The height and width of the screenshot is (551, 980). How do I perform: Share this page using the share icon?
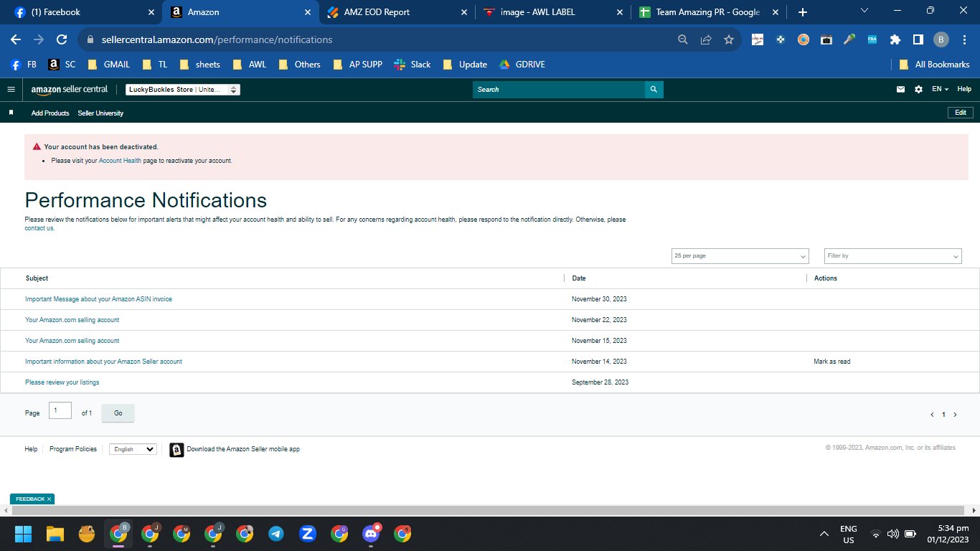click(706, 39)
